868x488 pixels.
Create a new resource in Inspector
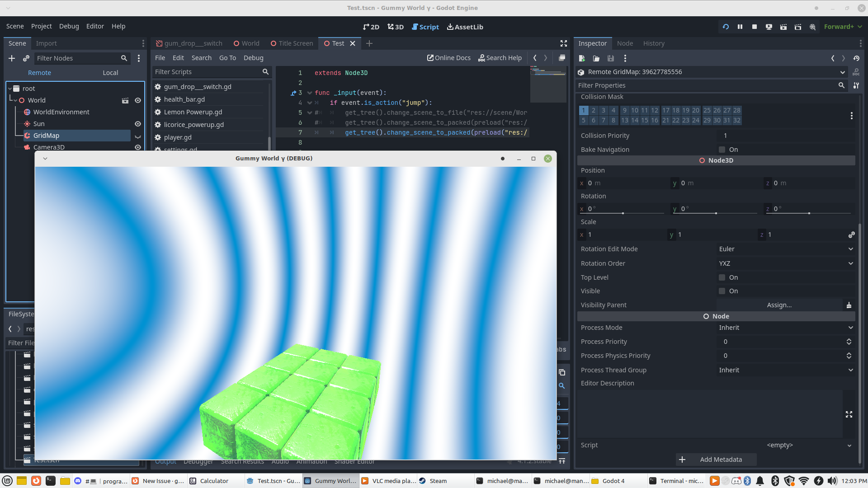pos(582,58)
